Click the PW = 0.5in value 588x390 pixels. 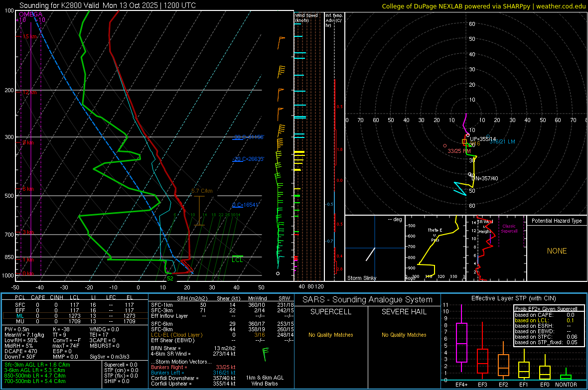[17, 329]
